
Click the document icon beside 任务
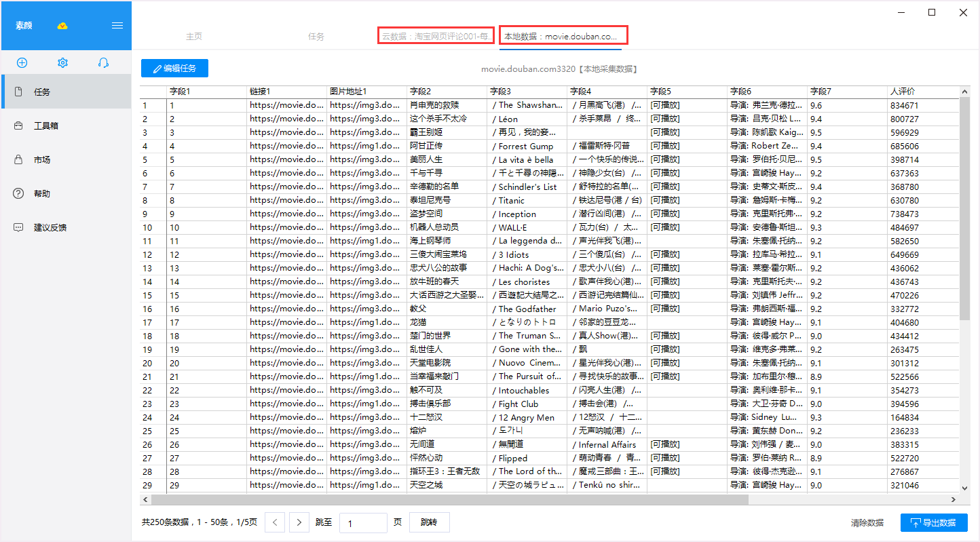click(x=19, y=92)
